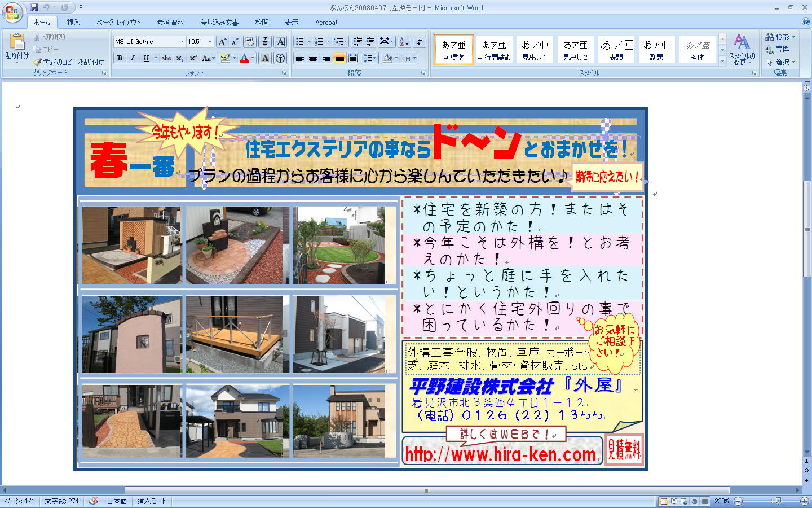Switch to Web Layout view
The image size is (812, 508).
pyautogui.click(x=684, y=501)
